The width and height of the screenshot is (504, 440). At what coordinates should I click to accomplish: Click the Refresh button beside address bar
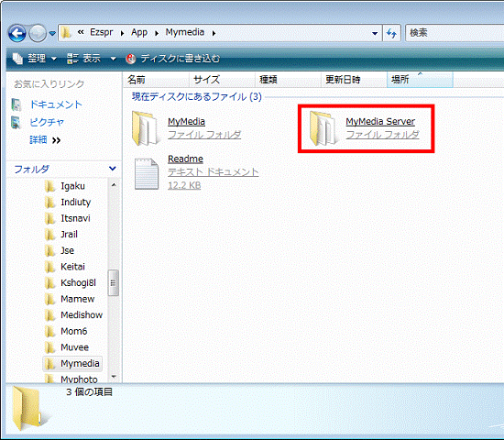click(391, 33)
